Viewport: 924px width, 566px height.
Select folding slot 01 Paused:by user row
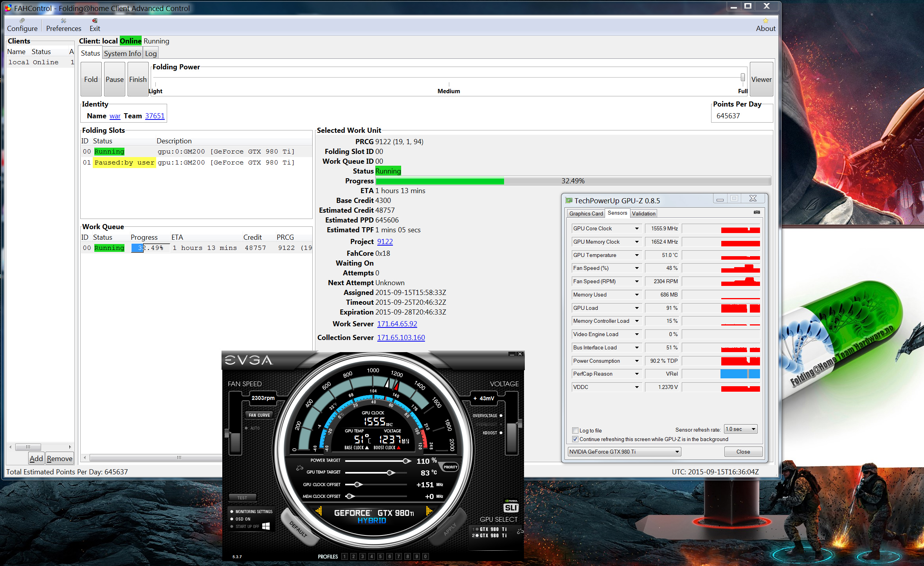coord(196,163)
